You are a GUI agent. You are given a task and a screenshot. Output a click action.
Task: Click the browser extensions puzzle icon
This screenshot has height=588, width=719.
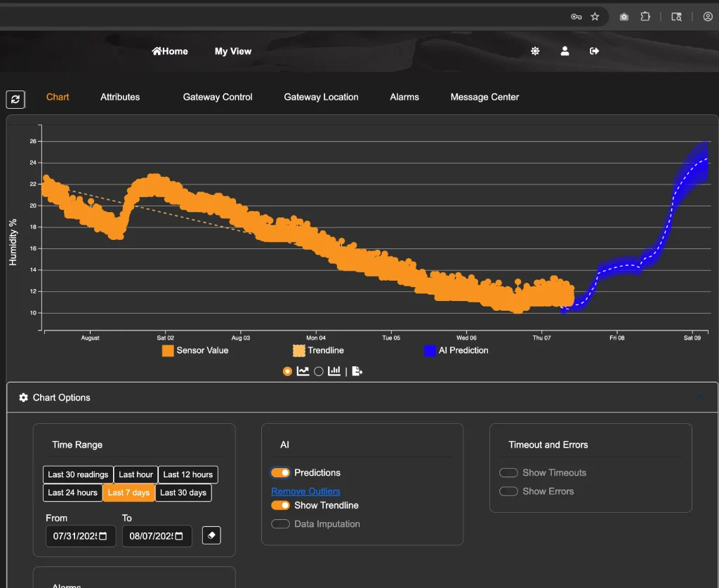(x=645, y=17)
